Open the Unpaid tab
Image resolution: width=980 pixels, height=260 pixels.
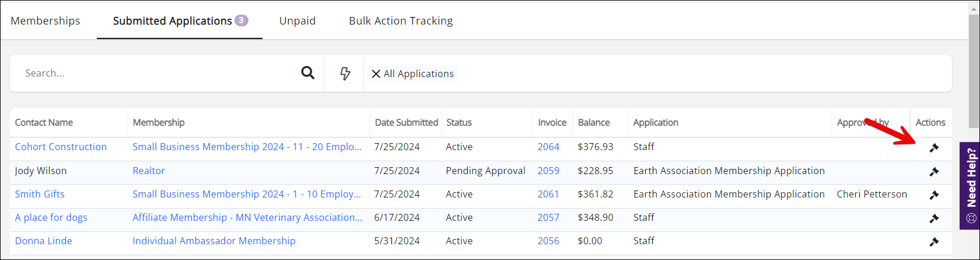coord(297,21)
